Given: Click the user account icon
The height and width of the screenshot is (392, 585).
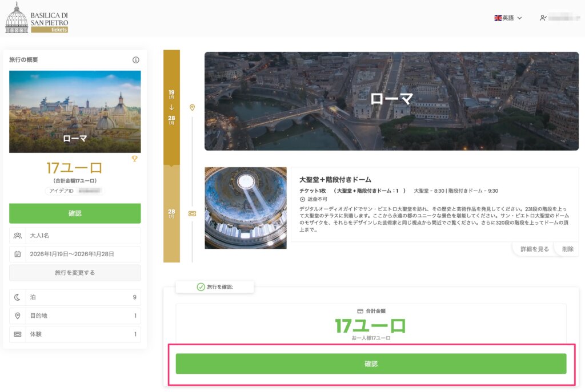Looking at the screenshot, I should point(543,18).
